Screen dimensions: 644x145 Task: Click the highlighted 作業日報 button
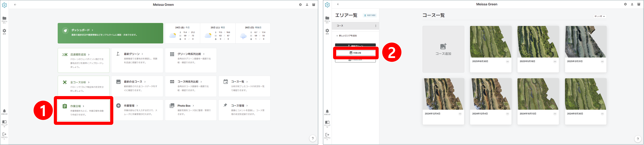[355, 53]
